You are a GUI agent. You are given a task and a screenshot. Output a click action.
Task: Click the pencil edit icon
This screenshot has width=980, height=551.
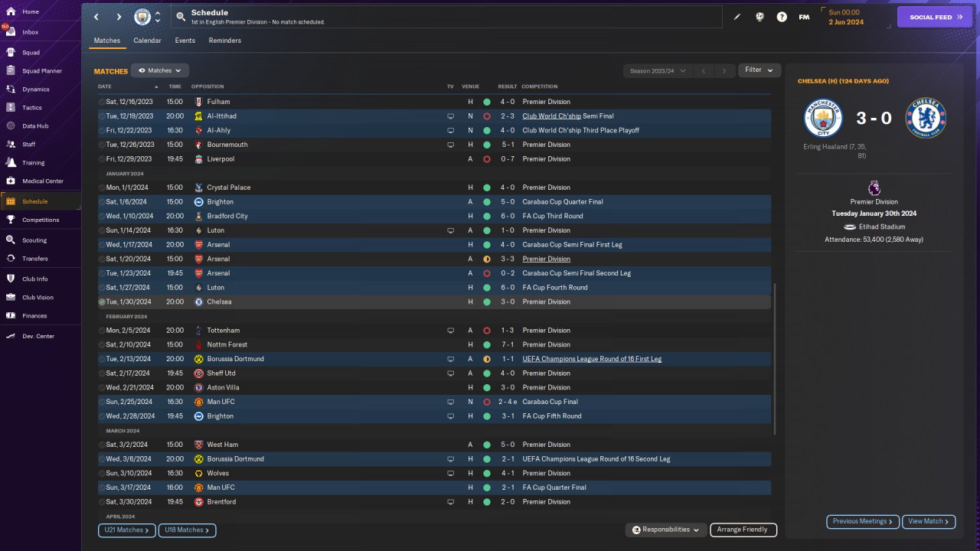click(737, 17)
